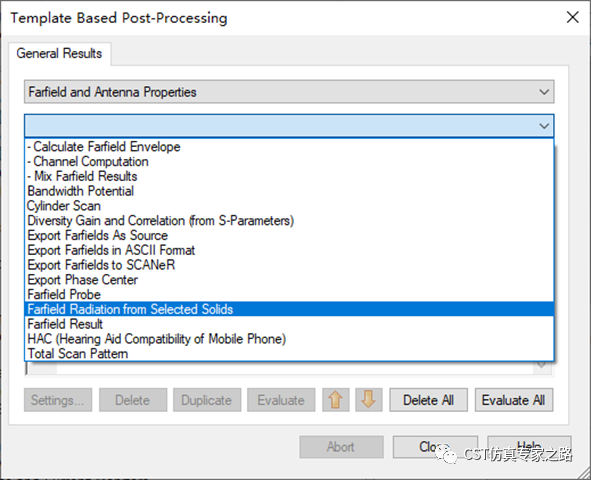Pick Bandwidth Potential from the list
The image size is (591, 480).
pos(289,191)
